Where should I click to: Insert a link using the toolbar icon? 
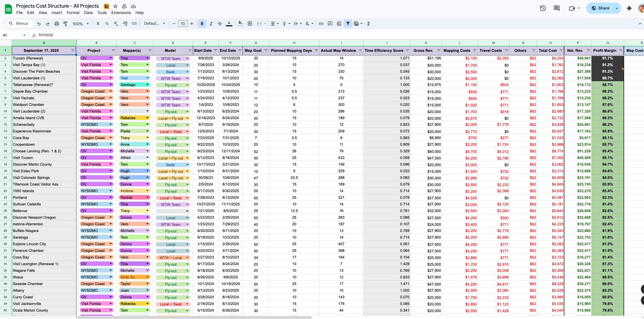pyautogui.click(x=321, y=23)
